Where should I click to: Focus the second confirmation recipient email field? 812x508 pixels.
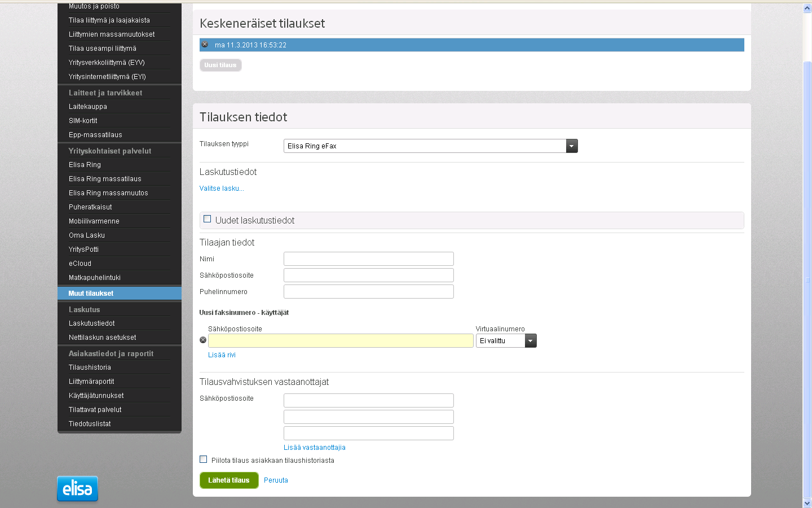click(369, 417)
